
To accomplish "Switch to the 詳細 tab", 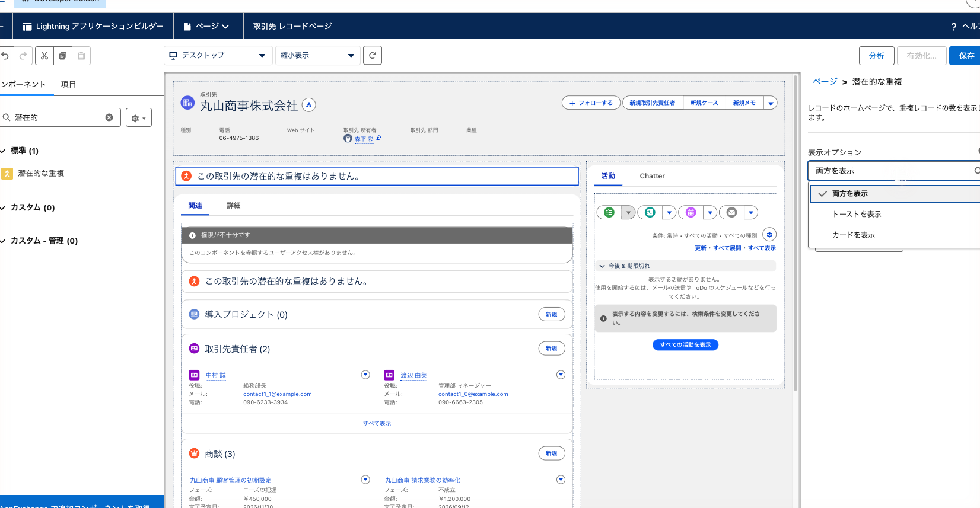I will pyautogui.click(x=234, y=206).
